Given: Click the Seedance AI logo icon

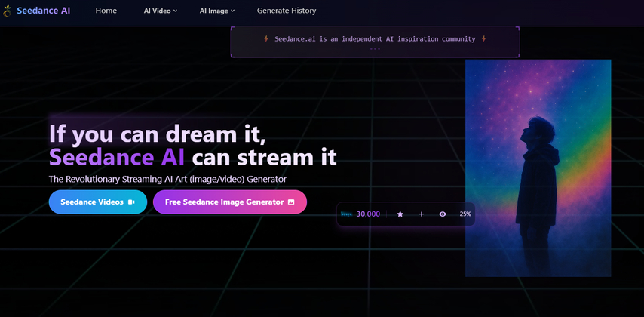Looking at the screenshot, I should (x=7, y=11).
